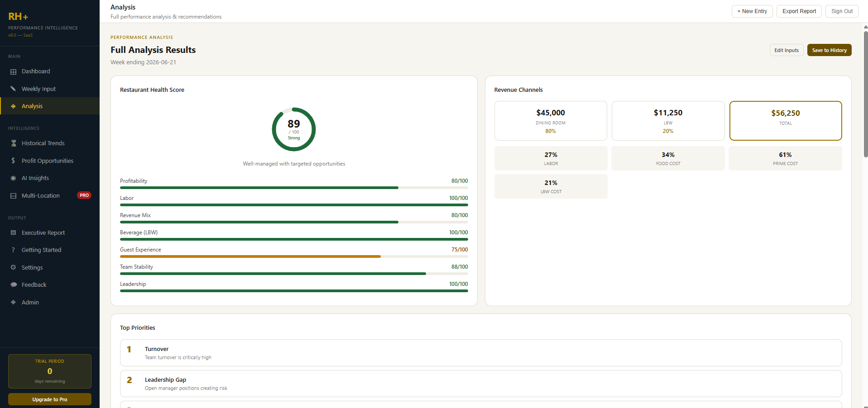The height and width of the screenshot is (408, 868).
Task: Click the "Restaurant Health Score" heading
Action: pyautogui.click(x=152, y=90)
